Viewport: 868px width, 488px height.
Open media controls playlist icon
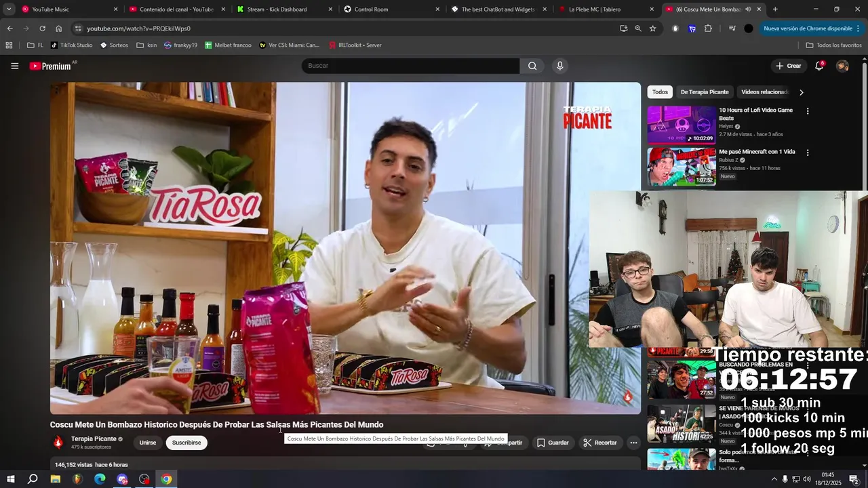(732, 28)
